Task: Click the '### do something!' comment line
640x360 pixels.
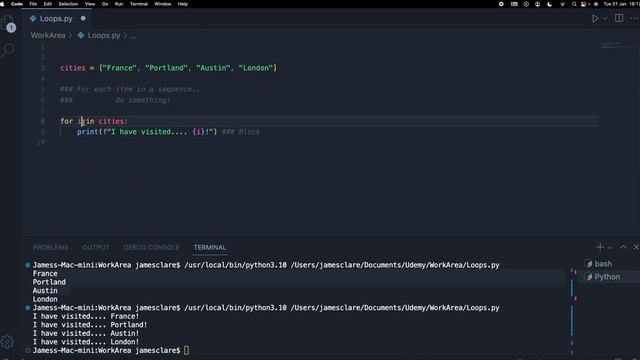Action: pyautogui.click(x=115, y=100)
